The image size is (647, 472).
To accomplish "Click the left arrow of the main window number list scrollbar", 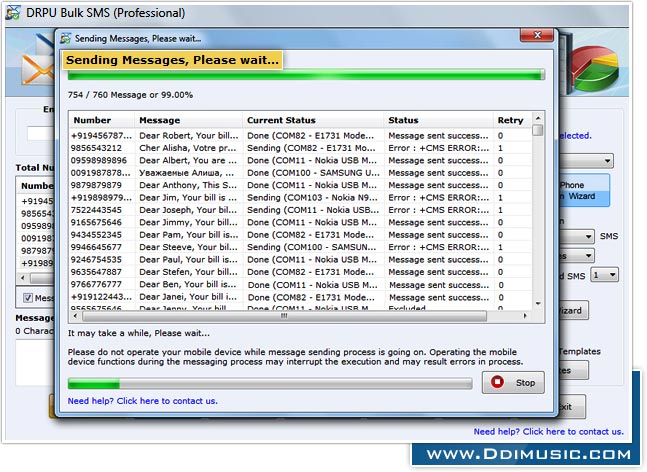I will (x=23, y=278).
